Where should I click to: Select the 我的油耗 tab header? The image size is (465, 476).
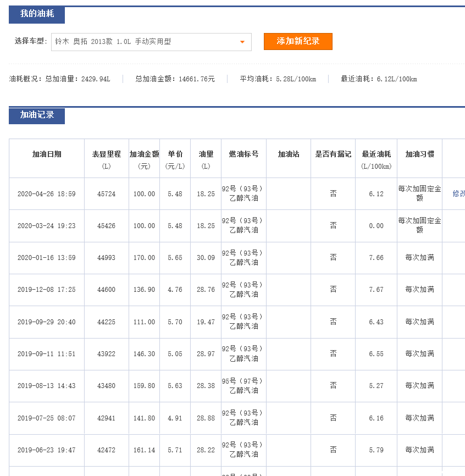click(37, 14)
